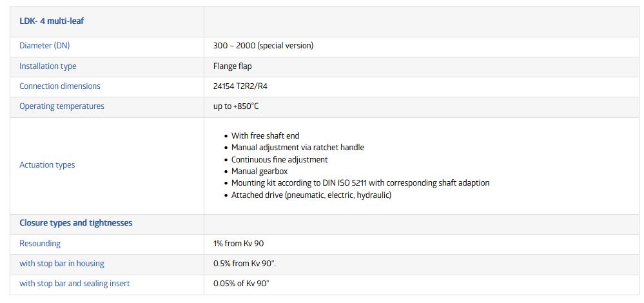Select "Manual adjustment via ratchet handle" bullet
Viewport: 644px width, 303px height.
coord(297,148)
